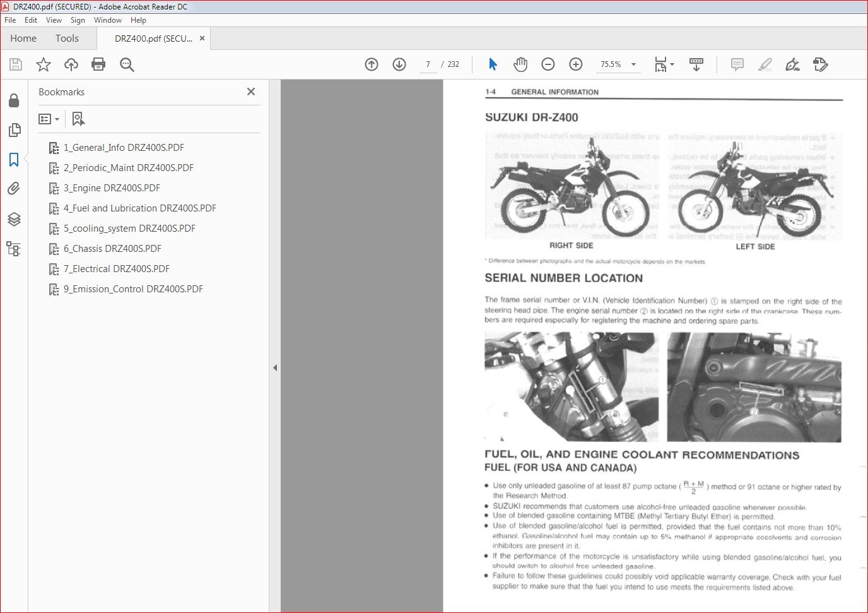
Task: Zoom out with minus icon
Action: (548, 64)
